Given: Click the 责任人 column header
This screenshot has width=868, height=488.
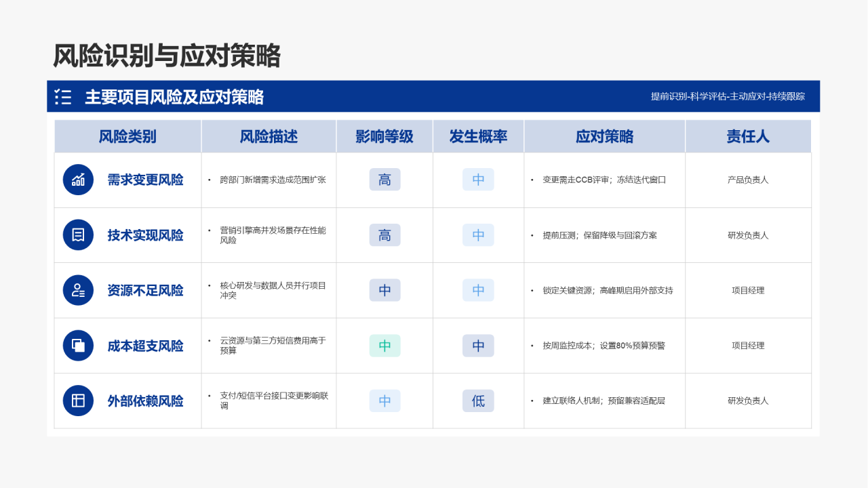Looking at the screenshot, I should coord(749,136).
